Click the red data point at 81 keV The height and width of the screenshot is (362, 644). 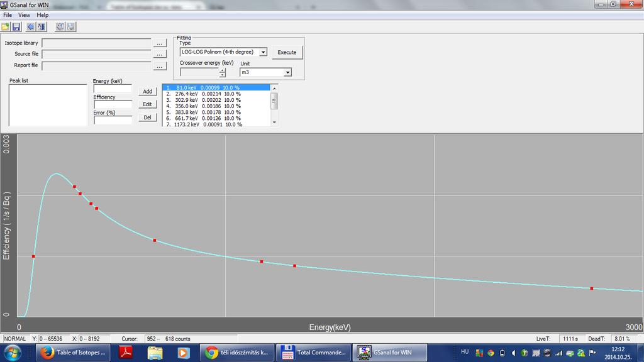tap(34, 256)
